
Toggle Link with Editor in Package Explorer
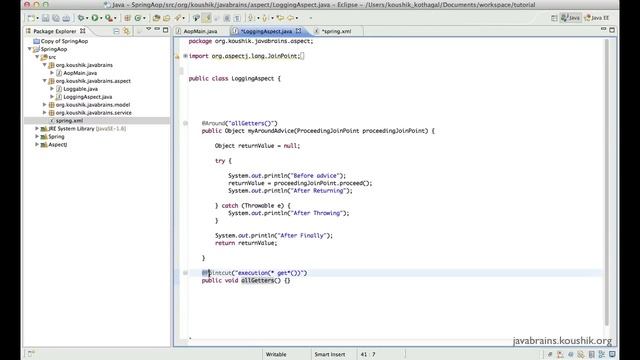pyautogui.click(x=127, y=31)
